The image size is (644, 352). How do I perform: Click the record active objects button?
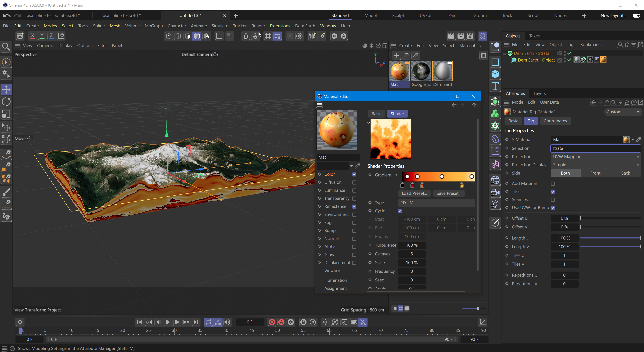(272, 322)
